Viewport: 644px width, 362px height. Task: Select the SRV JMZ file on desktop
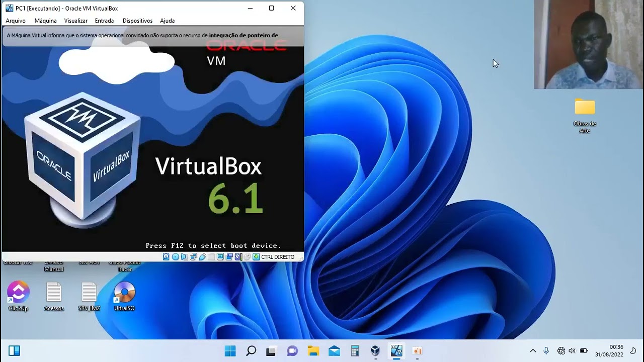[89, 297]
